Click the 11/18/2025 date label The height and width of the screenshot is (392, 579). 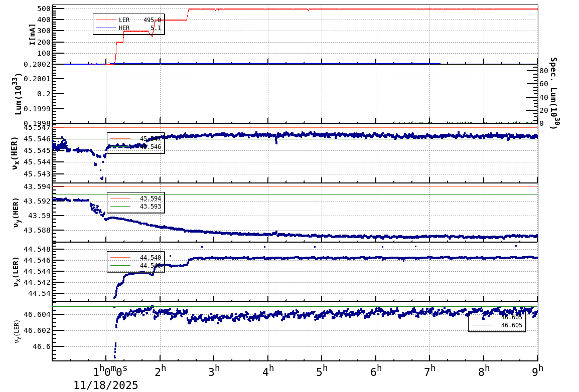tap(105, 385)
